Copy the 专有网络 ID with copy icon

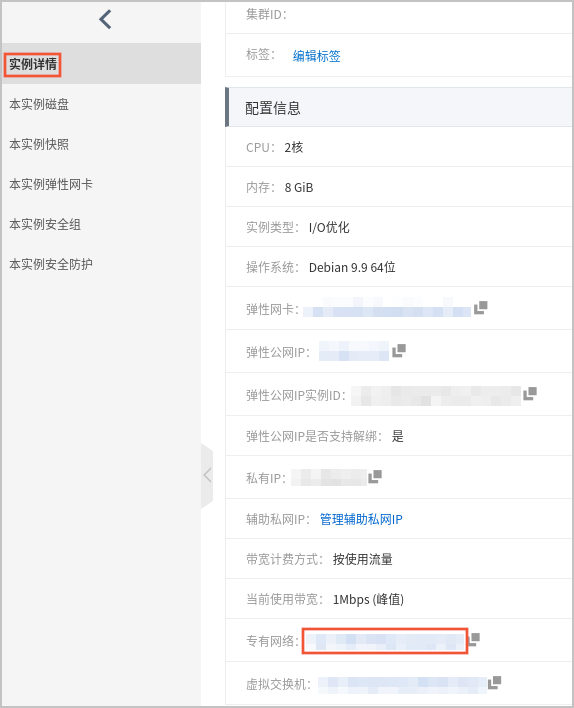coord(474,640)
